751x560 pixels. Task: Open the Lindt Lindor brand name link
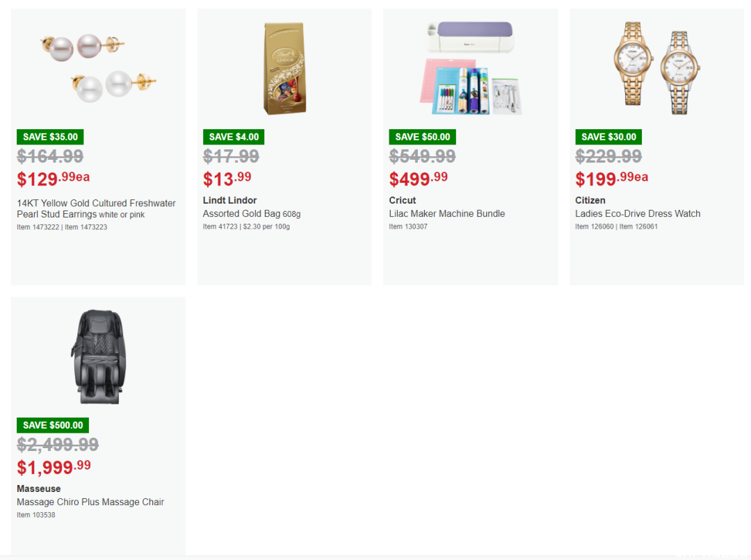point(230,200)
